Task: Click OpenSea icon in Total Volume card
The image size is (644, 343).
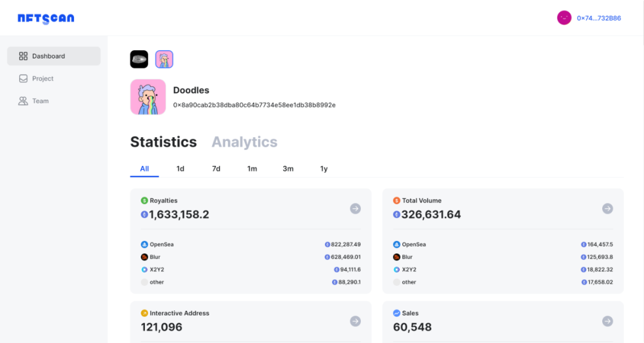Action: coord(397,245)
